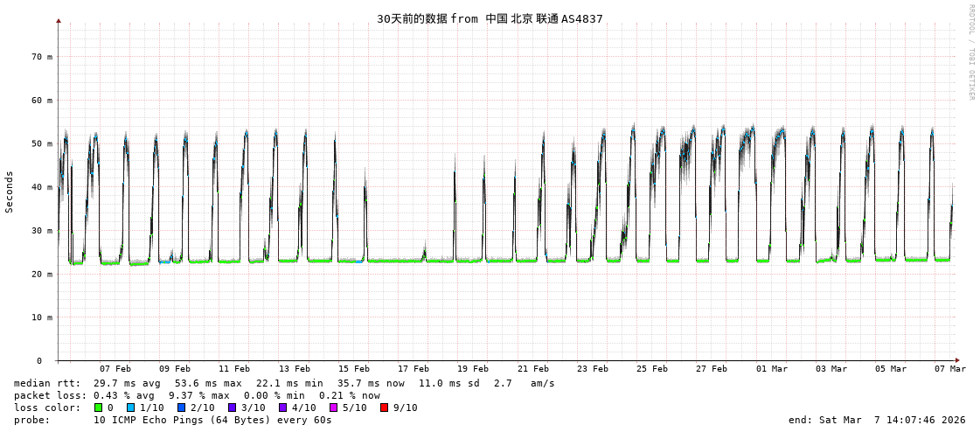Click the light blue 1/10 loss swatch

pyautogui.click(x=131, y=408)
